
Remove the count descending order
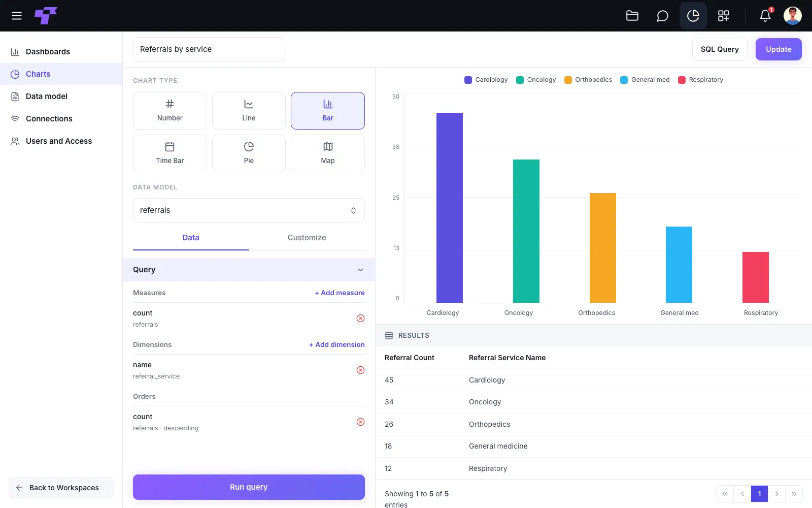click(360, 422)
